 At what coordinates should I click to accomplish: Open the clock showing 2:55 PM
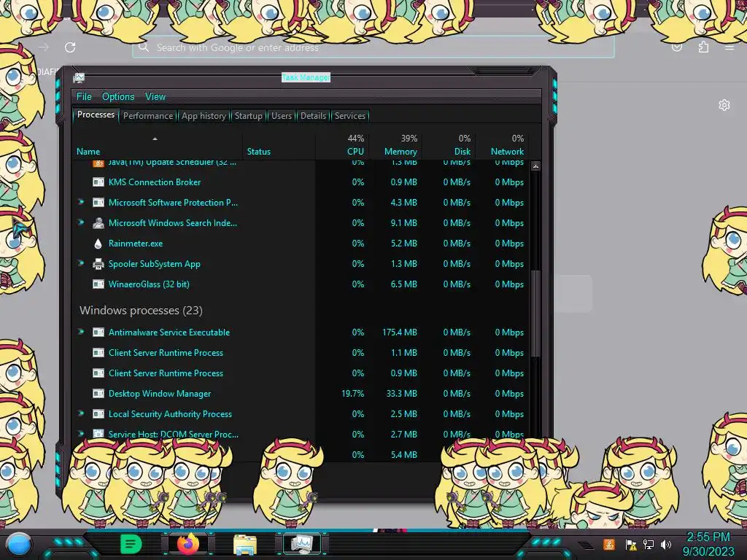pos(708,544)
